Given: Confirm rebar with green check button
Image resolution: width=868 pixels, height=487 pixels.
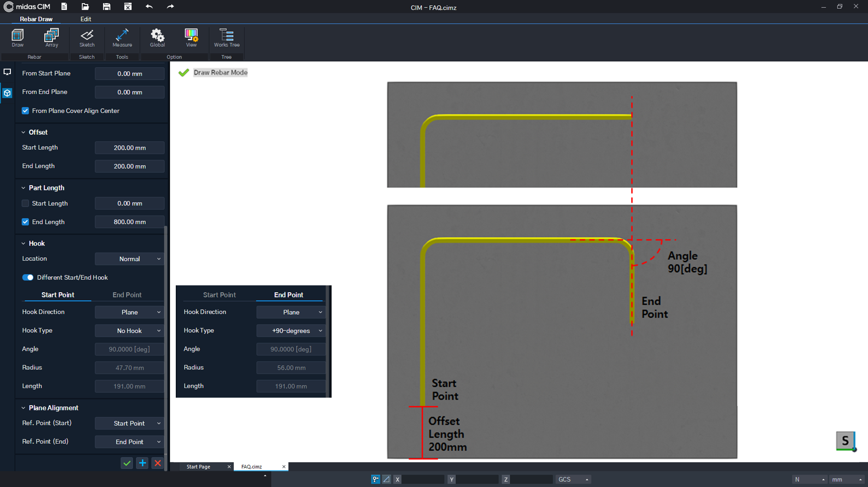Looking at the screenshot, I should [x=127, y=463].
